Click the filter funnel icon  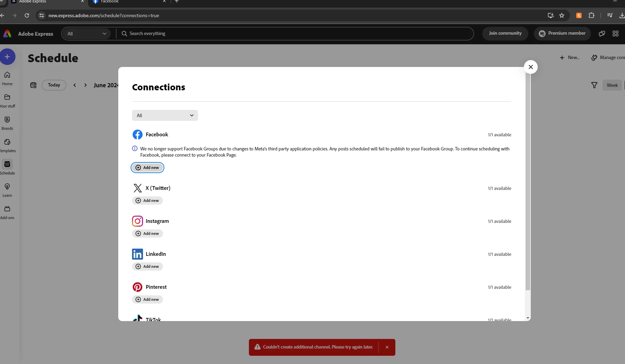594,85
